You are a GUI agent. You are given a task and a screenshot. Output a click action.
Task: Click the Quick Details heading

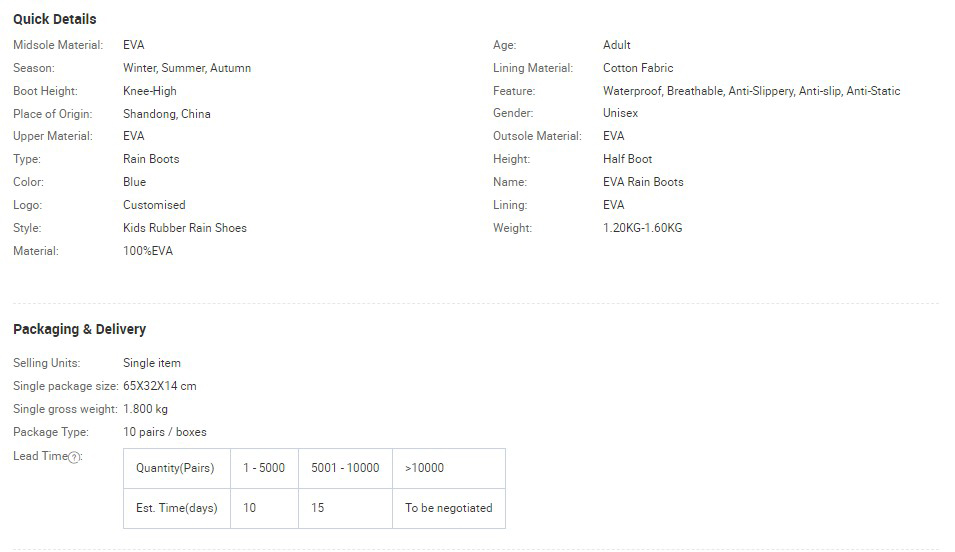[x=55, y=19]
